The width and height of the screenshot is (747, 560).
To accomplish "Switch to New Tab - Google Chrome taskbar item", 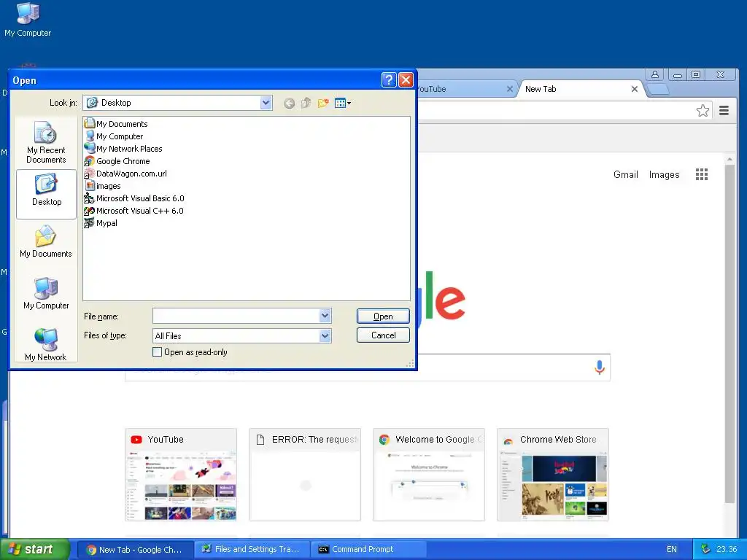I will pos(135,550).
